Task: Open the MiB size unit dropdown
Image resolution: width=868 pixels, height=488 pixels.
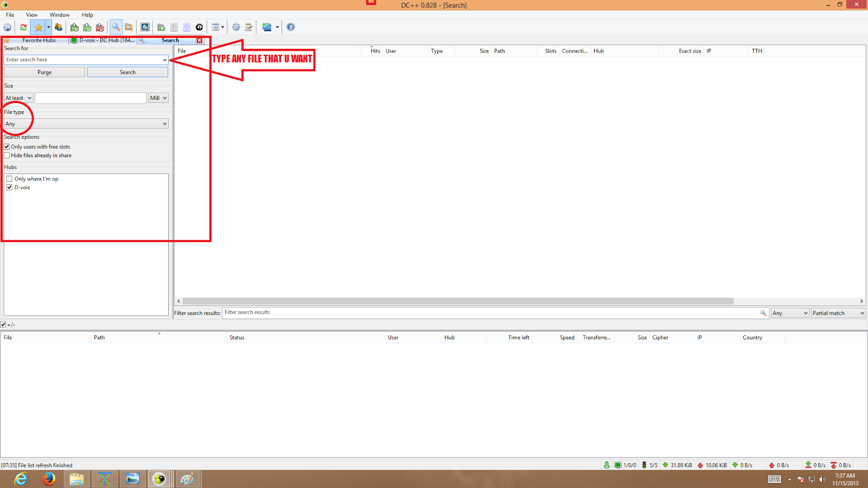Action: click(158, 98)
